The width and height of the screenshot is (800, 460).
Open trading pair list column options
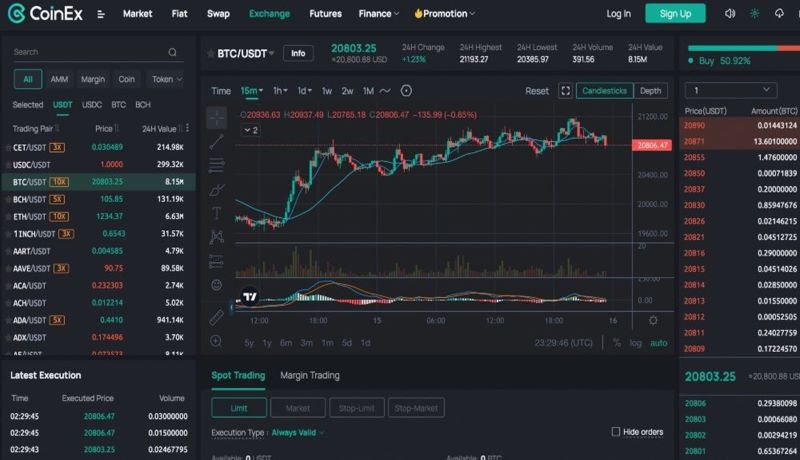point(188,128)
